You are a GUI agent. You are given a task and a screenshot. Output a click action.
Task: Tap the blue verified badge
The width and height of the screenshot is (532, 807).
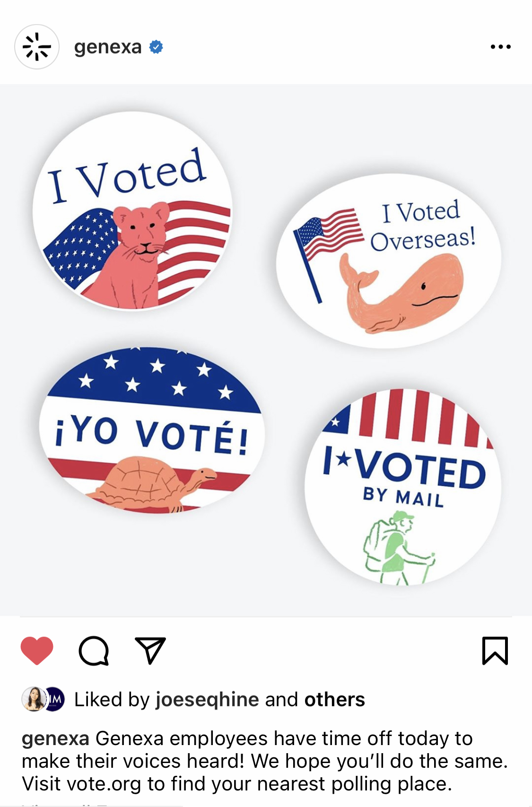[x=156, y=47]
